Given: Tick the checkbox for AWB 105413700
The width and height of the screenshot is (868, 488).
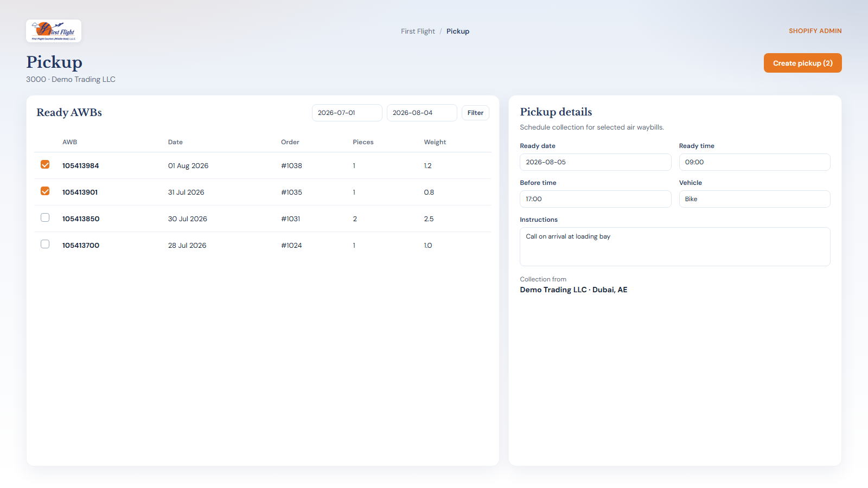Looking at the screenshot, I should tap(45, 244).
